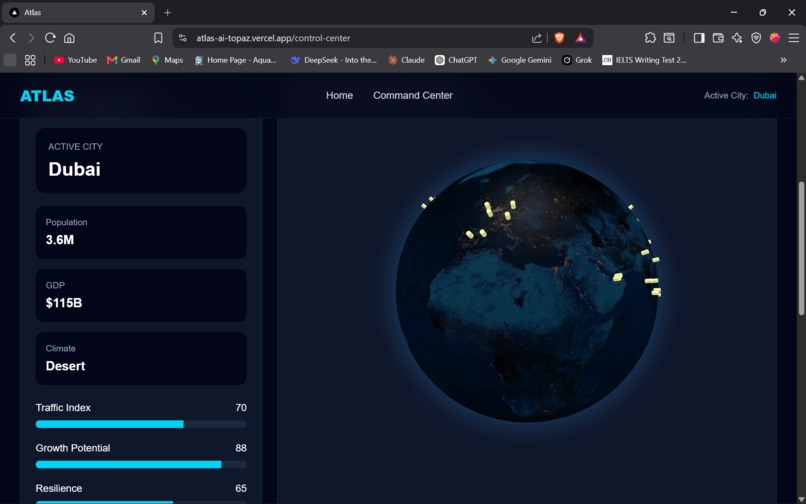Click the GDP $115B card
This screenshot has width=806, height=504.
pos(141,295)
